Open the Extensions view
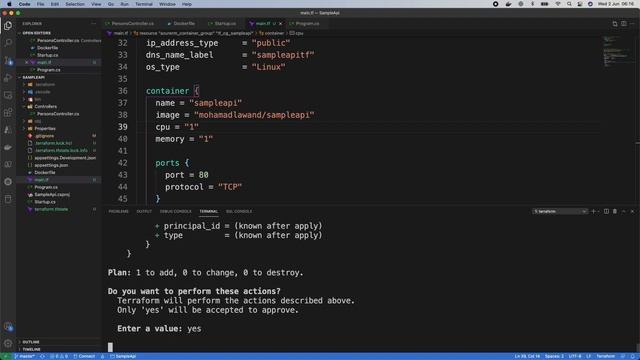 pos(8,113)
